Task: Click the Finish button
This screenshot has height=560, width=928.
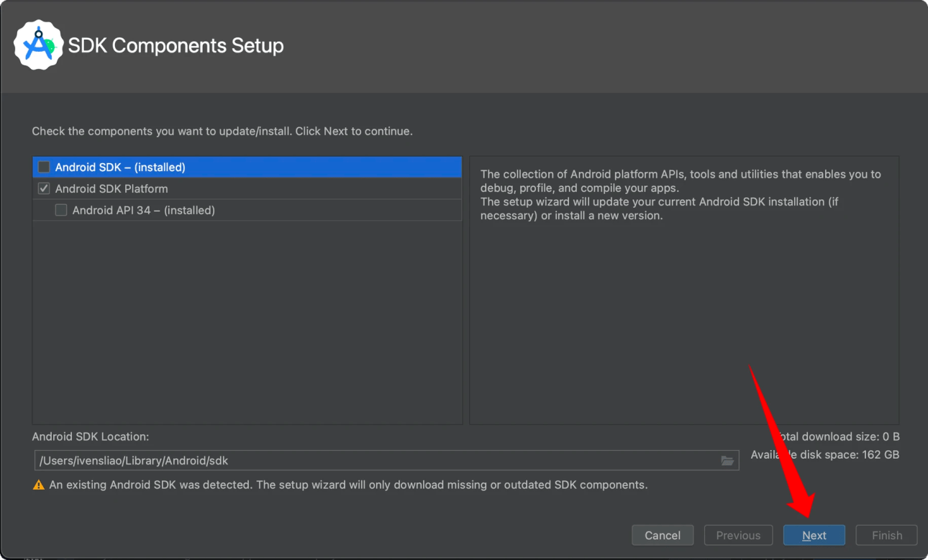Action: 886,536
